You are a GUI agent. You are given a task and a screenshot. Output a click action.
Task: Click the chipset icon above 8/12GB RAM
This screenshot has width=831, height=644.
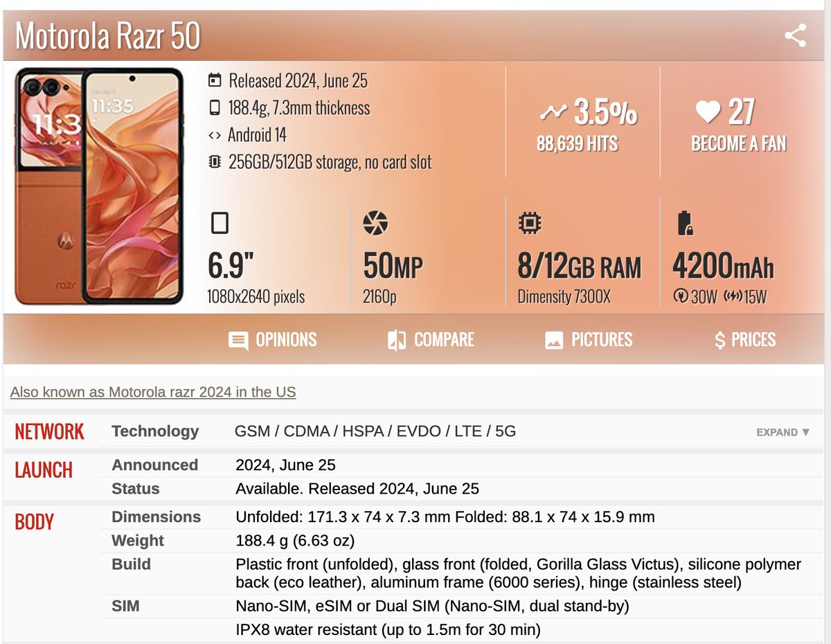(530, 223)
